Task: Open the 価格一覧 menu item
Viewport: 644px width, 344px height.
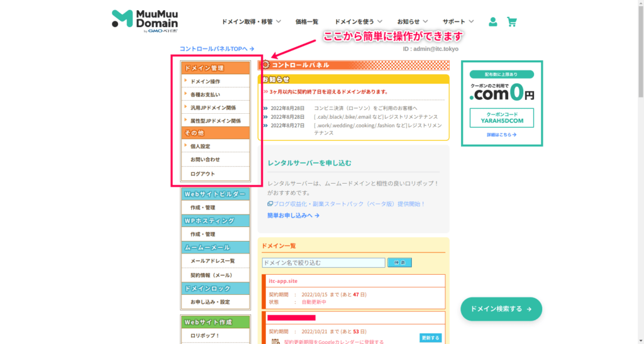Action: coord(307,22)
